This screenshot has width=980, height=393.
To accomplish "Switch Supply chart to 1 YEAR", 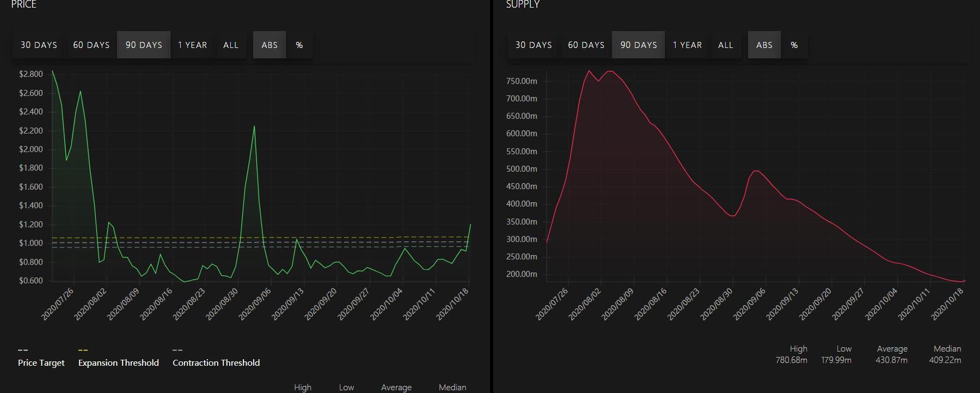I will [688, 45].
